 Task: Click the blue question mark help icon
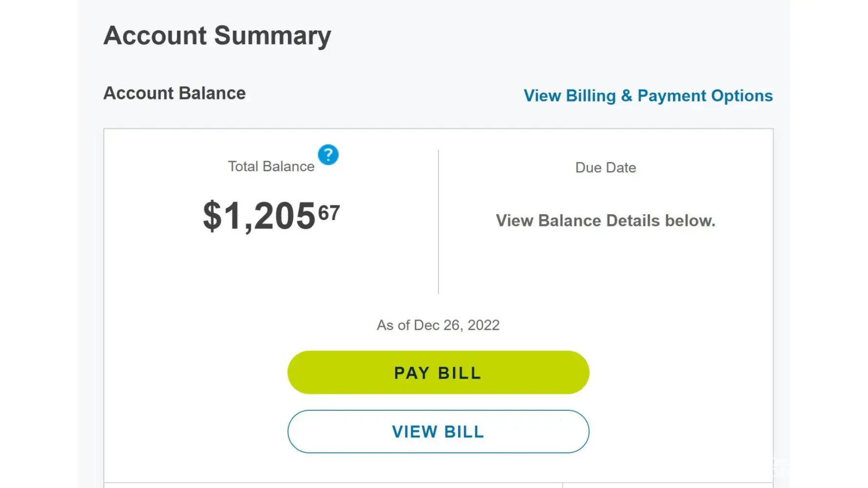[328, 155]
